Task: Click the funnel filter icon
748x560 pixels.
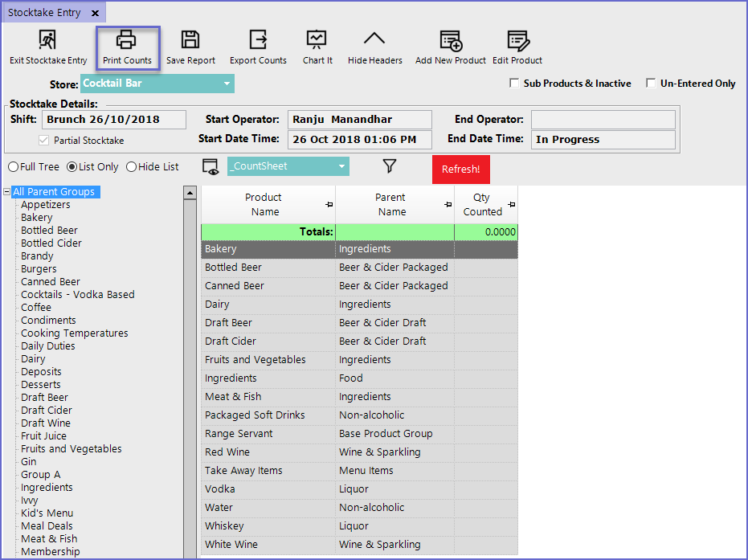Action: pos(389,166)
